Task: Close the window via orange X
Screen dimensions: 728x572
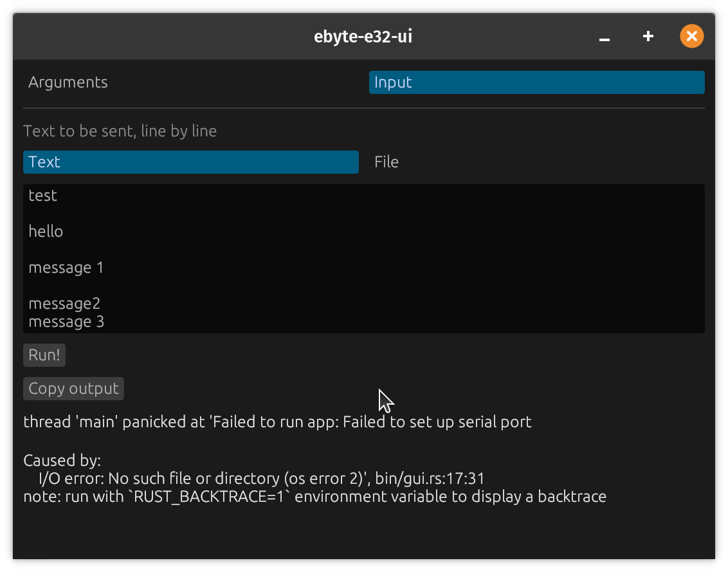Action: [x=691, y=37]
